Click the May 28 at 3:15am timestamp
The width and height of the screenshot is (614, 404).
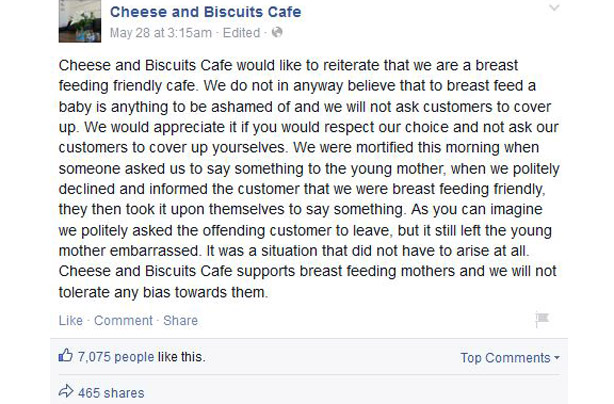pyautogui.click(x=161, y=32)
